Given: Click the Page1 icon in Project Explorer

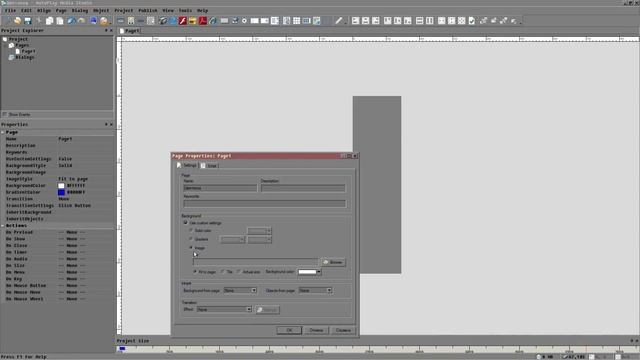Looking at the screenshot, I should pyautogui.click(x=18, y=51).
